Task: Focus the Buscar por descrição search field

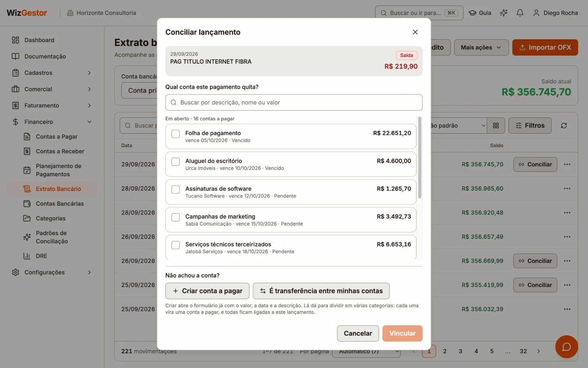Action: (x=294, y=102)
